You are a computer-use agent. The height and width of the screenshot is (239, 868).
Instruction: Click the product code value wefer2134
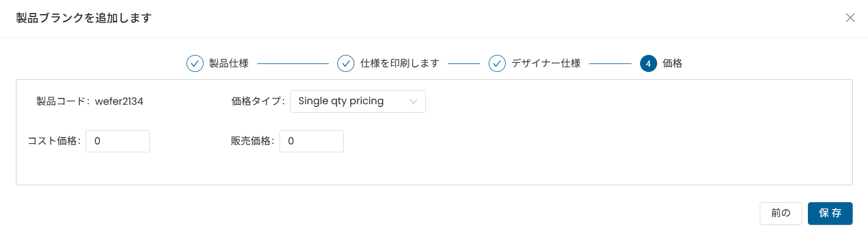[119, 101]
